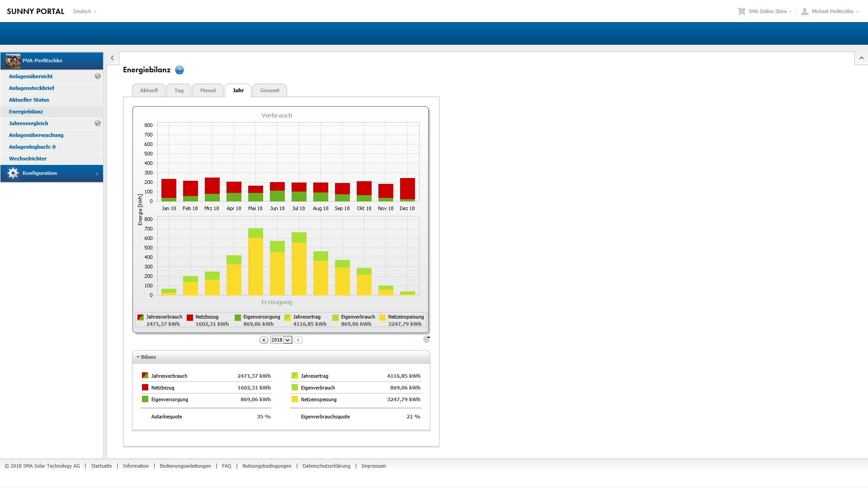Click the PVA-Perlitschke plant thumbnail

pos(13,61)
